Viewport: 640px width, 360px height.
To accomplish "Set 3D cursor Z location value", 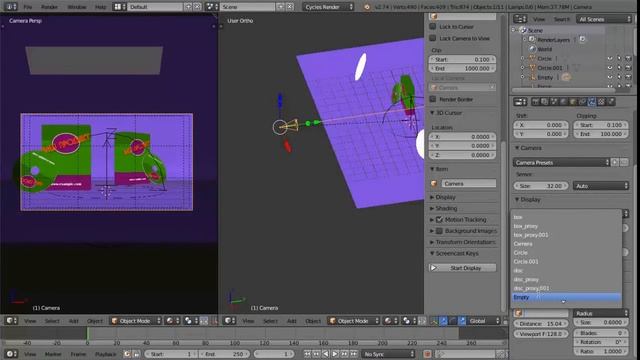I will tap(462, 155).
